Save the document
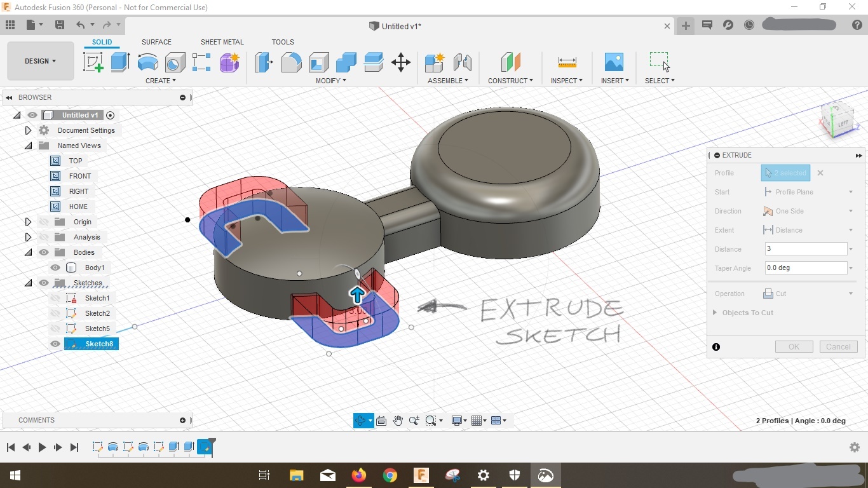868x488 pixels. [60, 25]
